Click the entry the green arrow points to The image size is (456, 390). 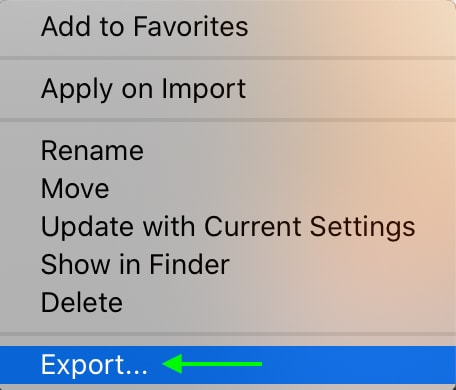(228, 365)
